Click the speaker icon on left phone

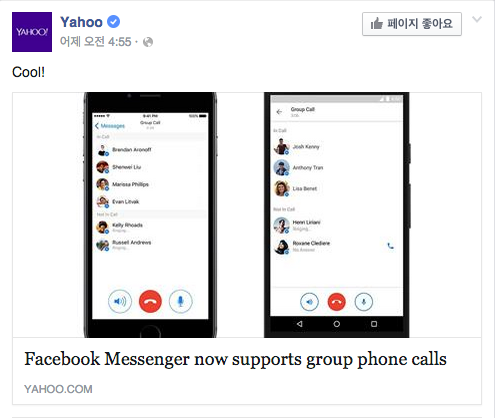pos(120,301)
